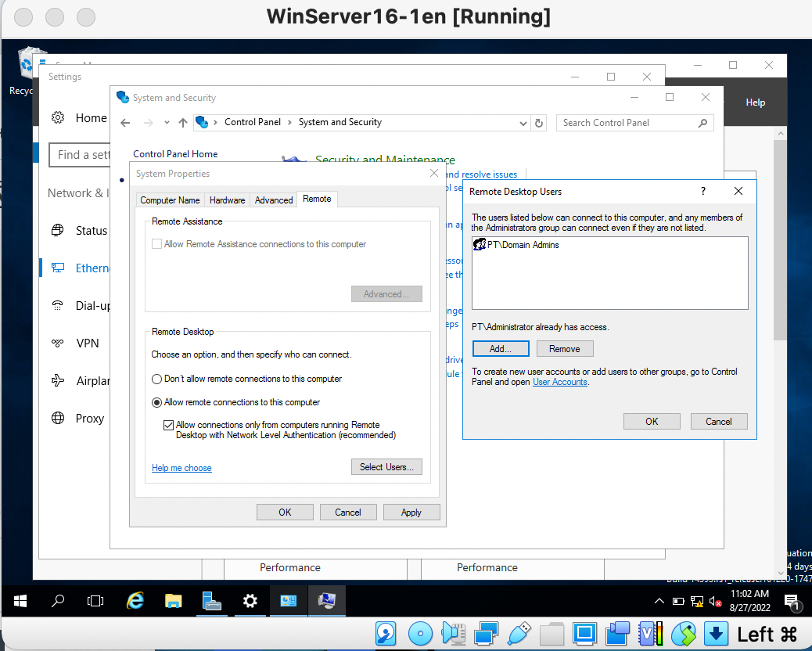Click the Remote Desktop Users help icon
Image resolution: width=812 pixels, height=651 pixels.
(702, 191)
